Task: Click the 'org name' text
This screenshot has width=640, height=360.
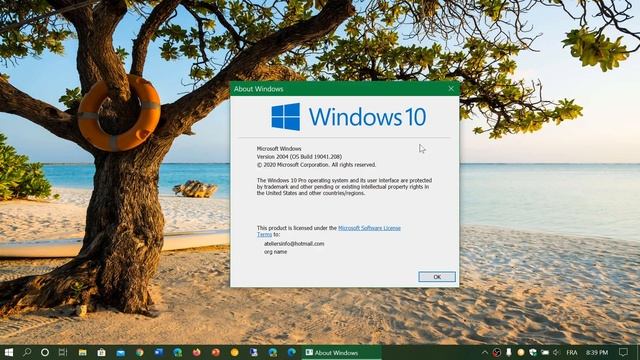Action: click(x=276, y=252)
